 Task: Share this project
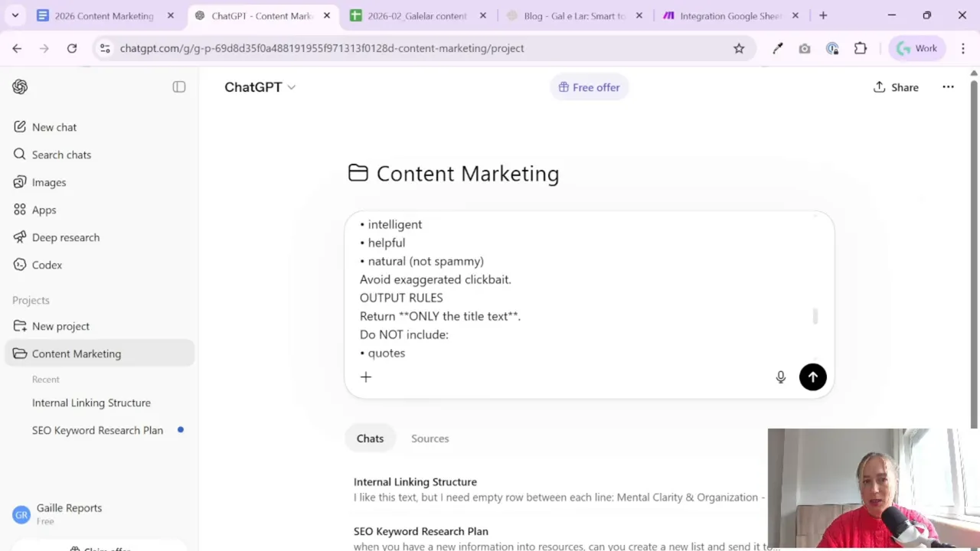coord(896,87)
